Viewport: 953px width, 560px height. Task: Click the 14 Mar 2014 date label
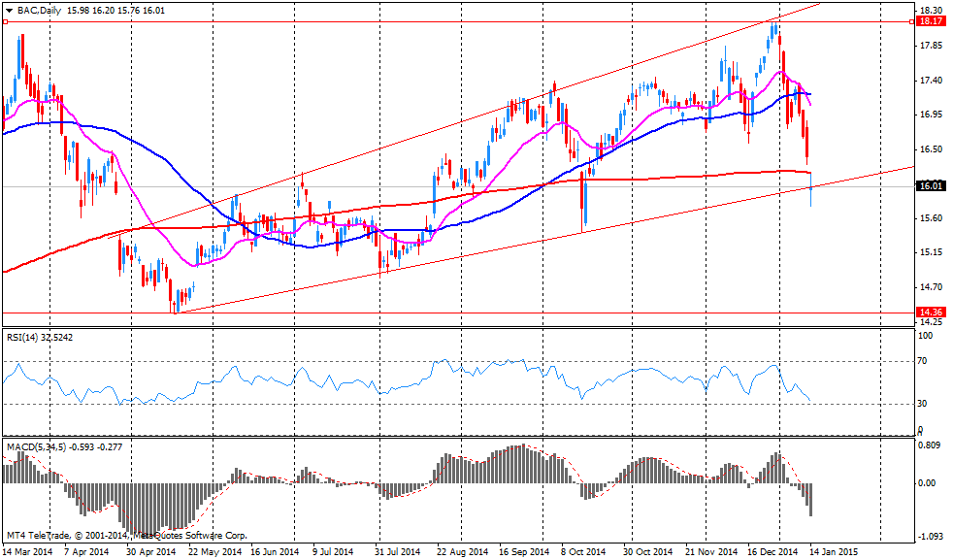tap(27, 551)
